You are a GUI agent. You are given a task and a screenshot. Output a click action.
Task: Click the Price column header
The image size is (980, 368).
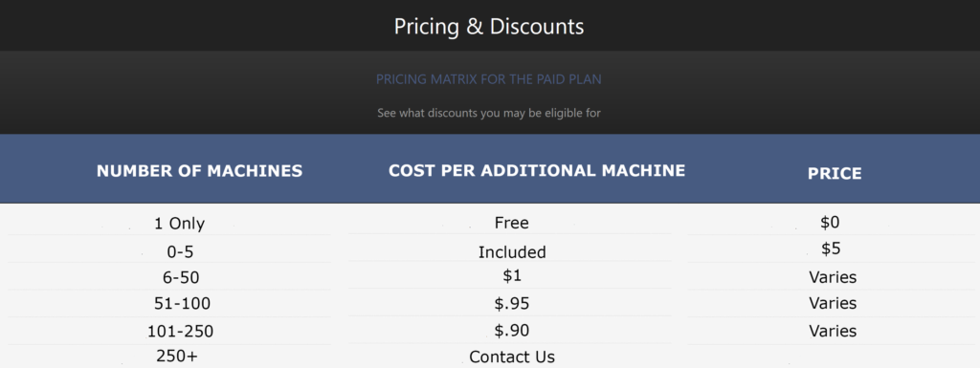835,173
